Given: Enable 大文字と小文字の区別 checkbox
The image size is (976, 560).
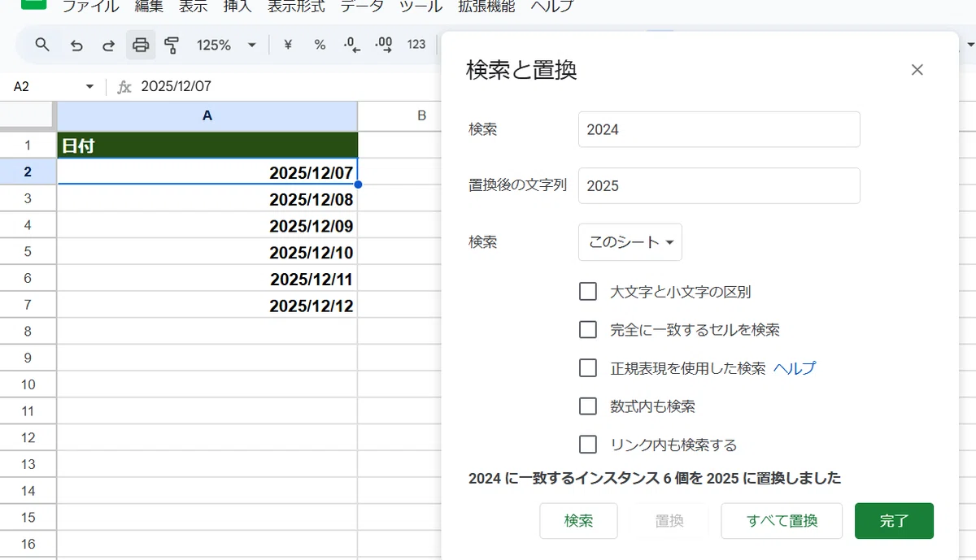Looking at the screenshot, I should (588, 292).
